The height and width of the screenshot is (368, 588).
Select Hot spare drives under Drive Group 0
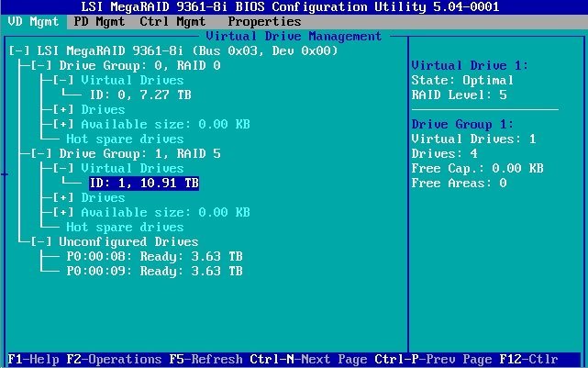click(x=125, y=139)
